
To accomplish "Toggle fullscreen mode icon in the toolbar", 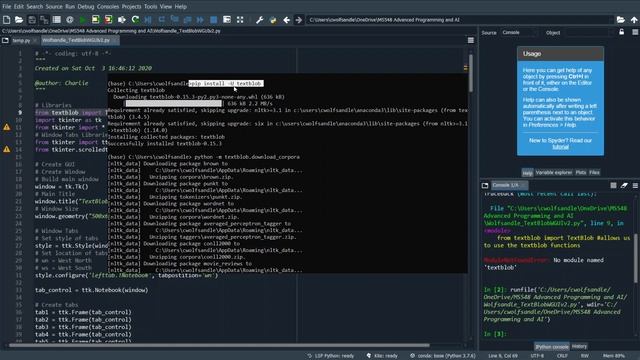I will click(x=240, y=20).
